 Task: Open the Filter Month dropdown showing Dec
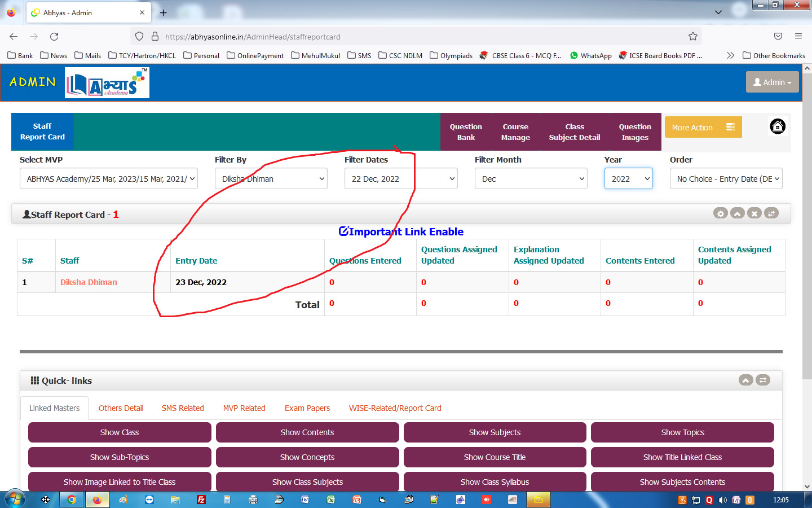coord(531,179)
